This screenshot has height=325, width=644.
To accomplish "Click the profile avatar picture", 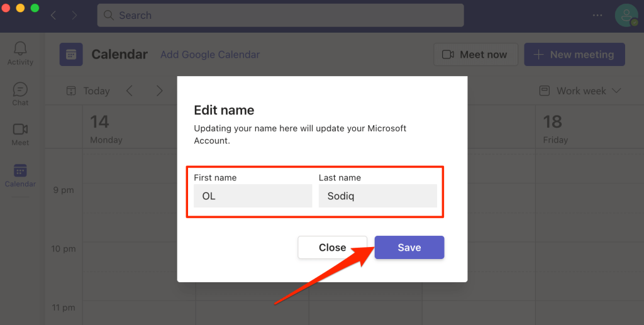I will click(x=626, y=15).
